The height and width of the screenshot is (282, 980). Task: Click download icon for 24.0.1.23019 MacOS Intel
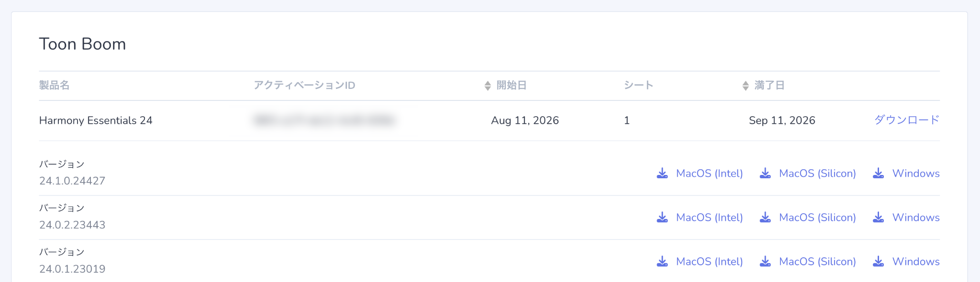coord(662,261)
